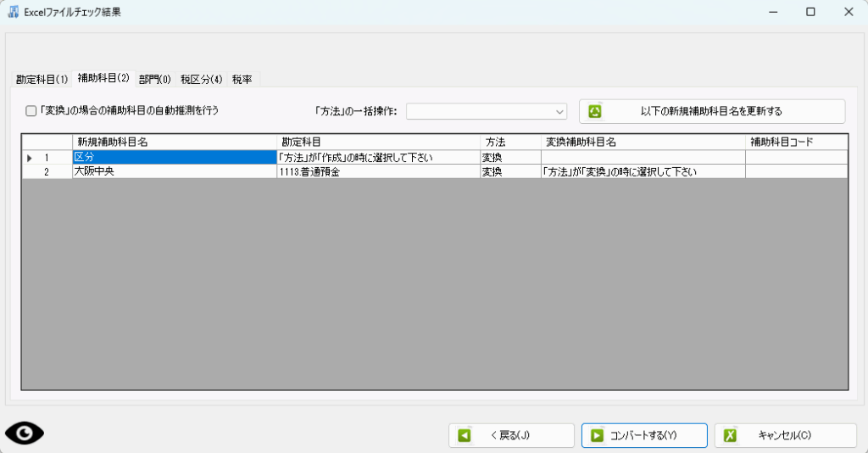Click the Excel cancel icon
868x453 pixels.
click(730, 435)
